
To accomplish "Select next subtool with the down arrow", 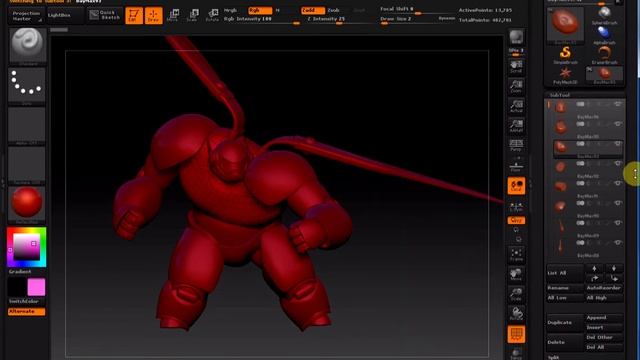I will 613,268.
